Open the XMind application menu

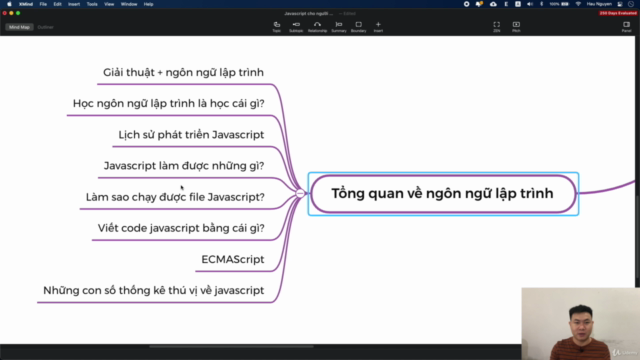pos(26,4)
